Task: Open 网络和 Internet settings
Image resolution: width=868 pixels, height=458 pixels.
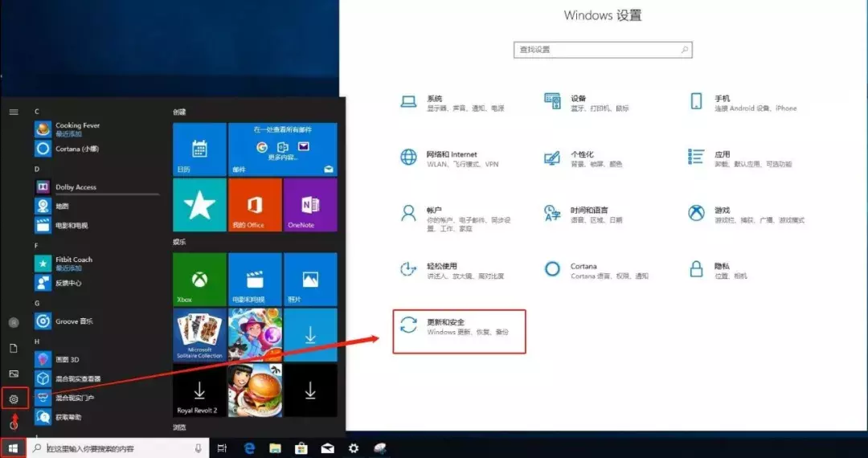Action: pyautogui.click(x=449, y=159)
